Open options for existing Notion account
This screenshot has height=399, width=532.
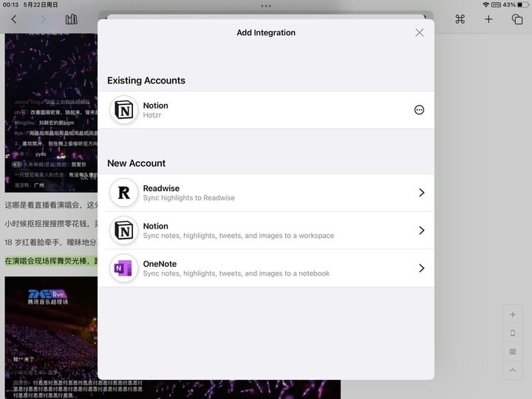pyautogui.click(x=419, y=110)
